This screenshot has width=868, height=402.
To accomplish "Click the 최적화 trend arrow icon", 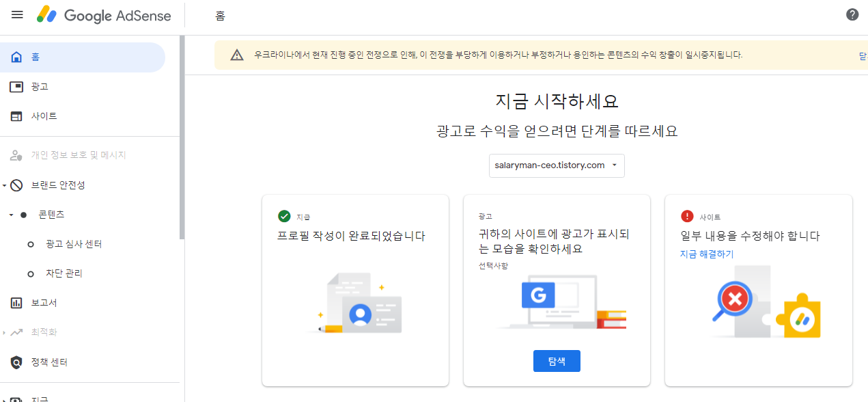I will 17,332.
